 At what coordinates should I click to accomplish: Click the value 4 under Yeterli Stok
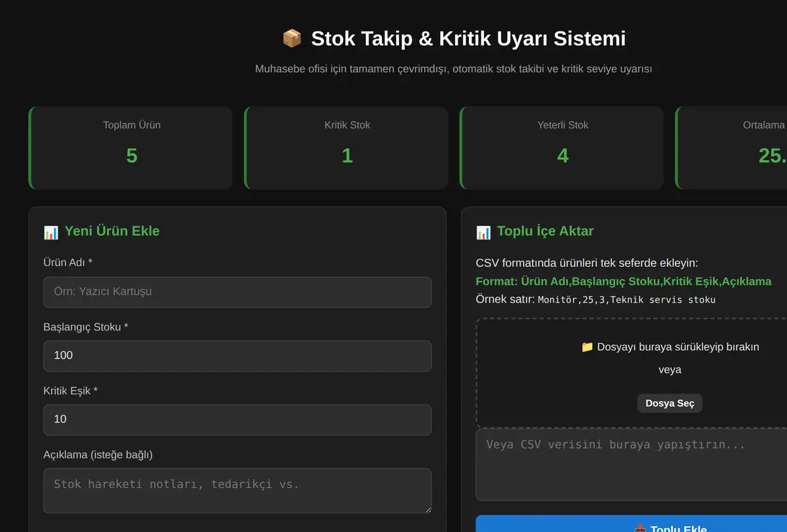563,155
